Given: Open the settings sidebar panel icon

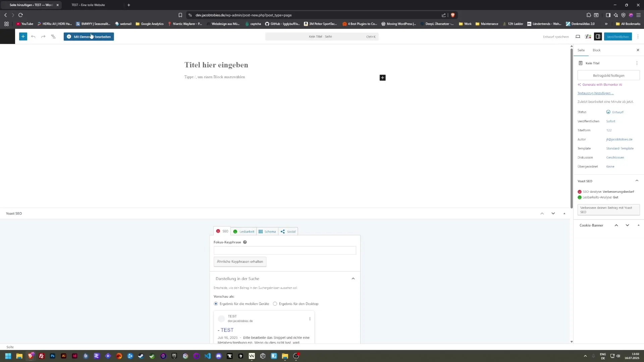Looking at the screenshot, I should pos(598,37).
